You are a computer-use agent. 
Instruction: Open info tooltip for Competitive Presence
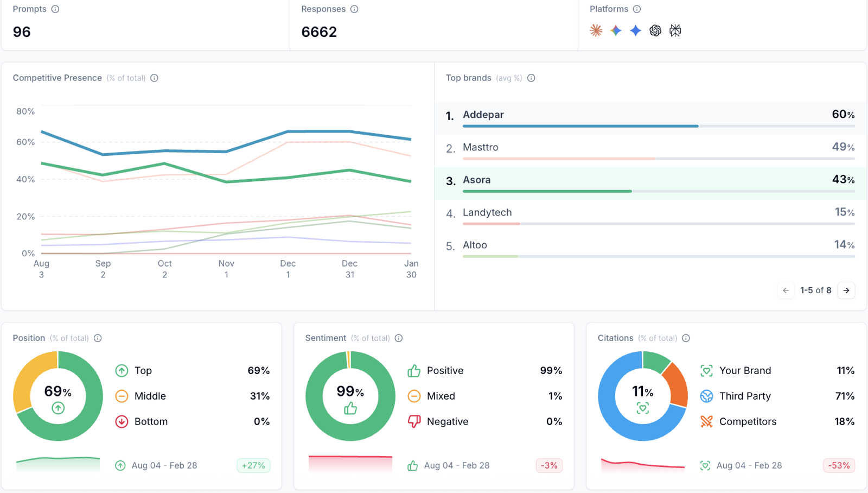pyautogui.click(x=155, y=78)
